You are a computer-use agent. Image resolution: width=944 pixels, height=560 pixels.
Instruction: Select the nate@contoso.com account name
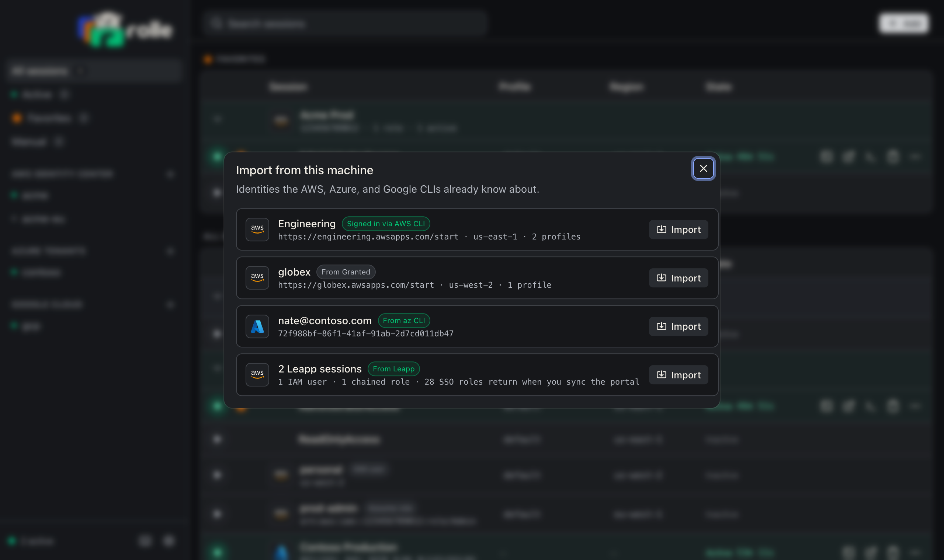(x=325, y=321)
